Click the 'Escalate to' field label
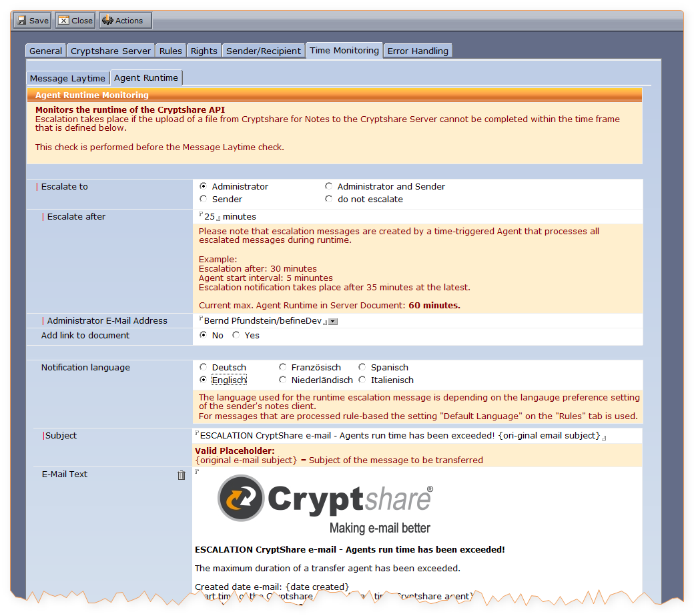Image resolution: width=694 pixels, height=616 pixels. 65,187
